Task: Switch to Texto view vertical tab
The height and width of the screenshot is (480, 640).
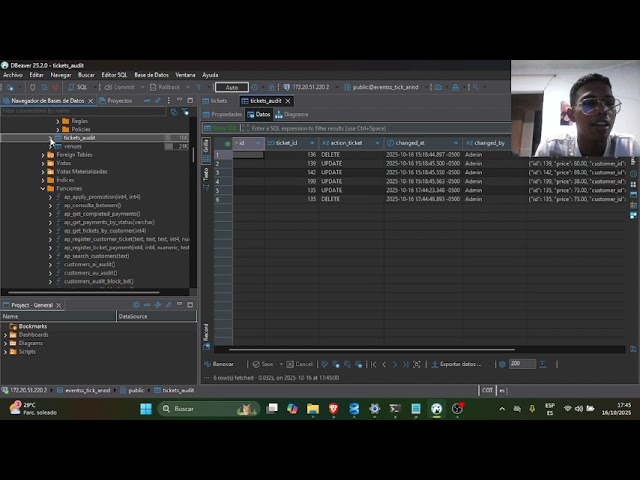Action: pyautogui.click(x=206, y=178)
